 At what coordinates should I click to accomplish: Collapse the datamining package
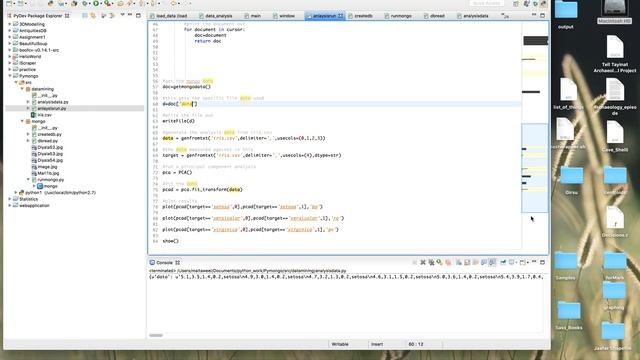click(x=22, y=89)
